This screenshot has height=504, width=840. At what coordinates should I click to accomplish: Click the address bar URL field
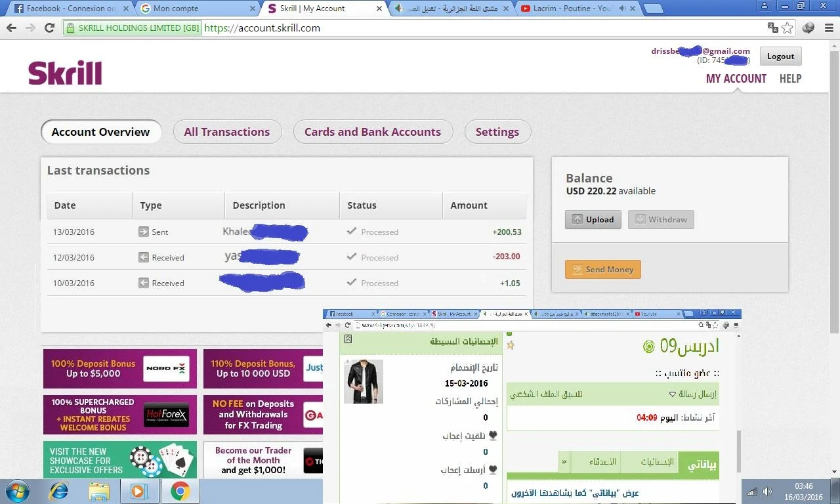coord(459,28)
